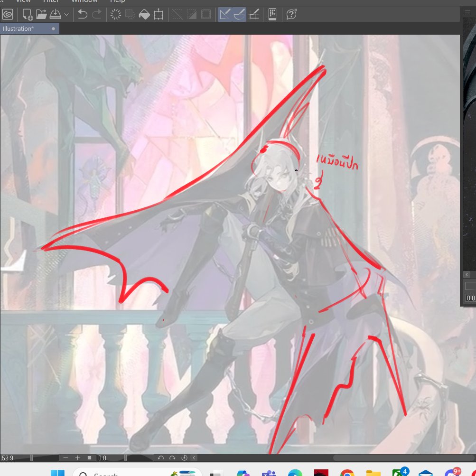The image size is (476, 476).
Task: Toggle Snap to Grid
Action: (x=254, y=14)
